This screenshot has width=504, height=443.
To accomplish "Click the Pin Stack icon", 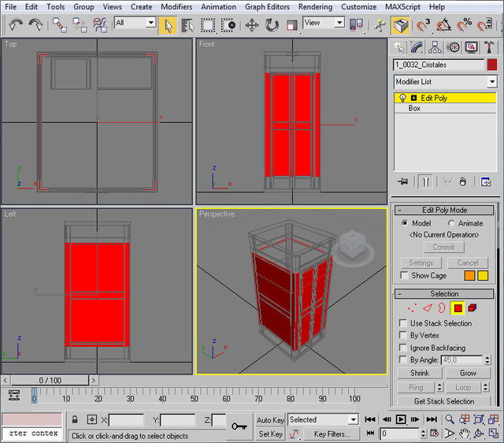I will click(x=403, y=181).
